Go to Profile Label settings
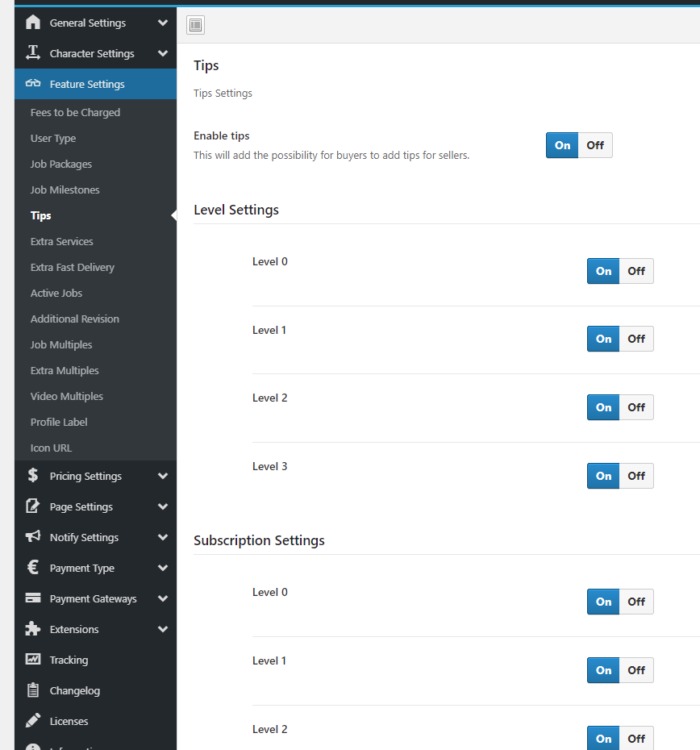 point(59,423)
